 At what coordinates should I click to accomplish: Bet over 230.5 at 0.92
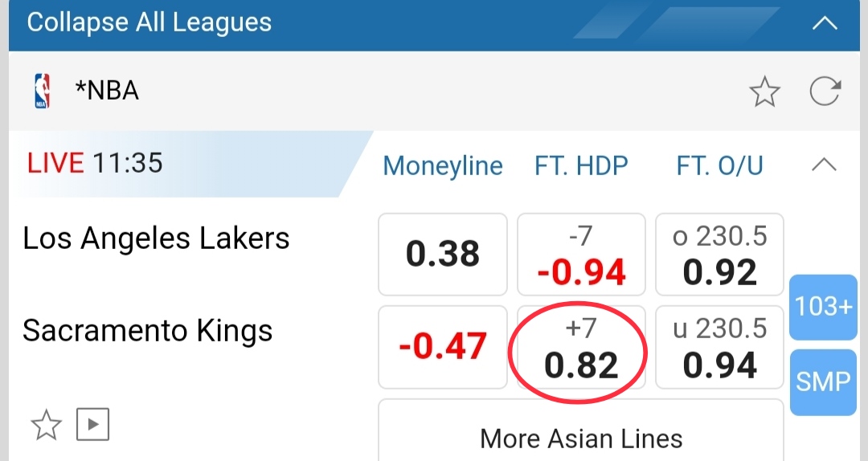(x=719, y=254)
